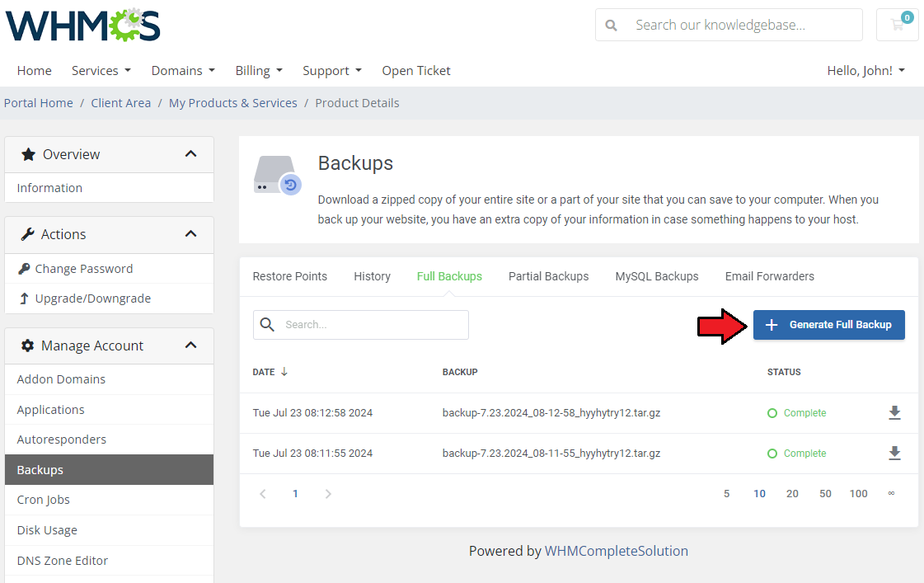Select Backups in the sidebar

(x=109, y=470)
